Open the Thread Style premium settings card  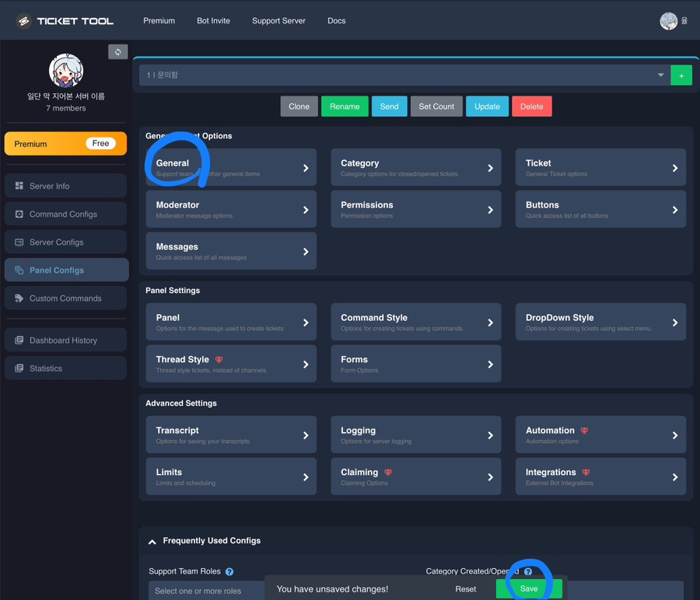pyautogui.click(x=231, y=364)
